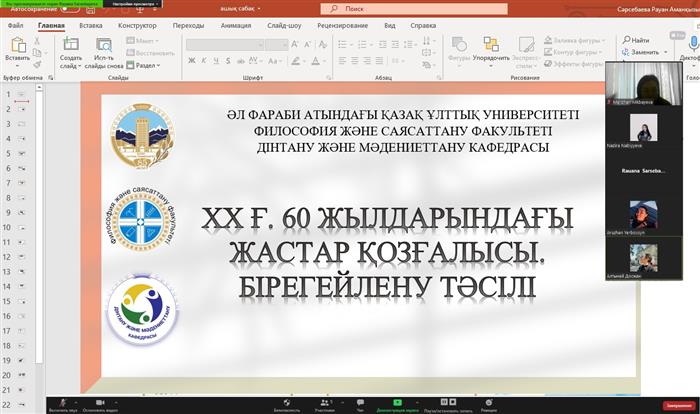Image resolution: width=700 pixels, height=414 pixels.
Task: Open the Анимация ribbon tab
Action: point(236,24)
